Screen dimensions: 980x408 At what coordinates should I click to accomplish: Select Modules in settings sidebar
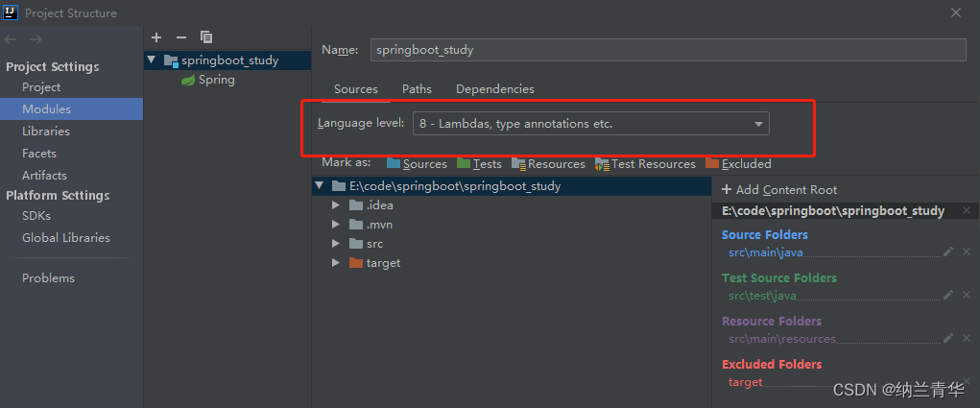[71, 108]
